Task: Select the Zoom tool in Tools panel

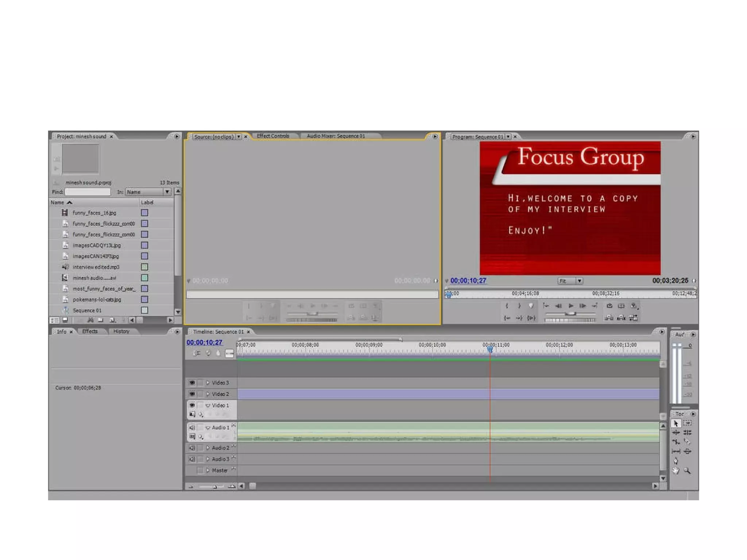Action: pos(687,471)
